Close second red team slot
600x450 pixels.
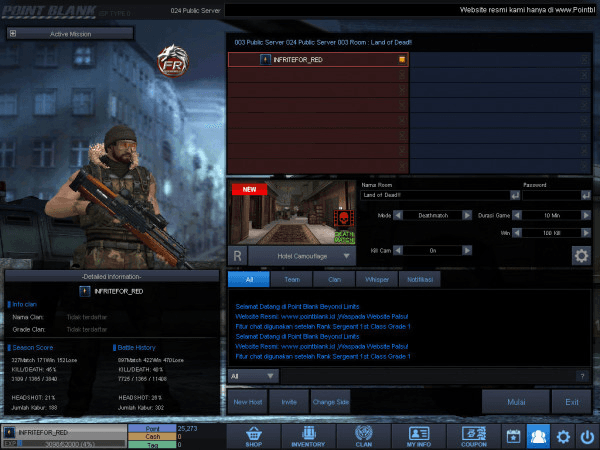402,75
